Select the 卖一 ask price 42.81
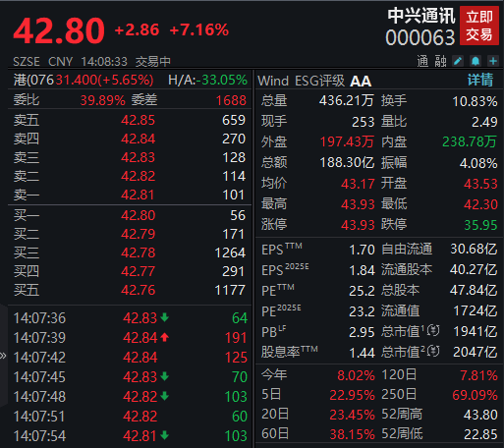 click(138, 195)
